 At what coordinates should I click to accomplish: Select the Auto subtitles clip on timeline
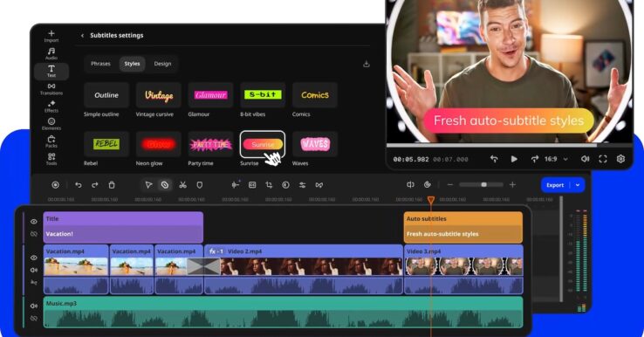[x=463, y=227]
